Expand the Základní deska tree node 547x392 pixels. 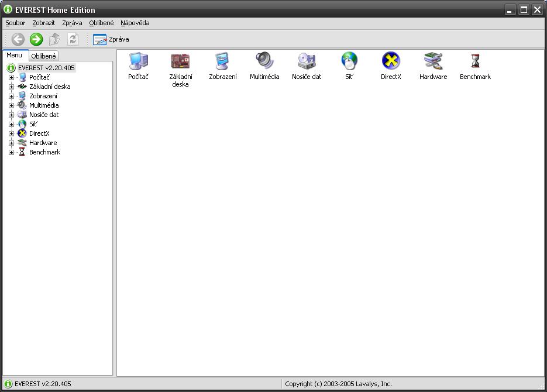click(11, 87)
